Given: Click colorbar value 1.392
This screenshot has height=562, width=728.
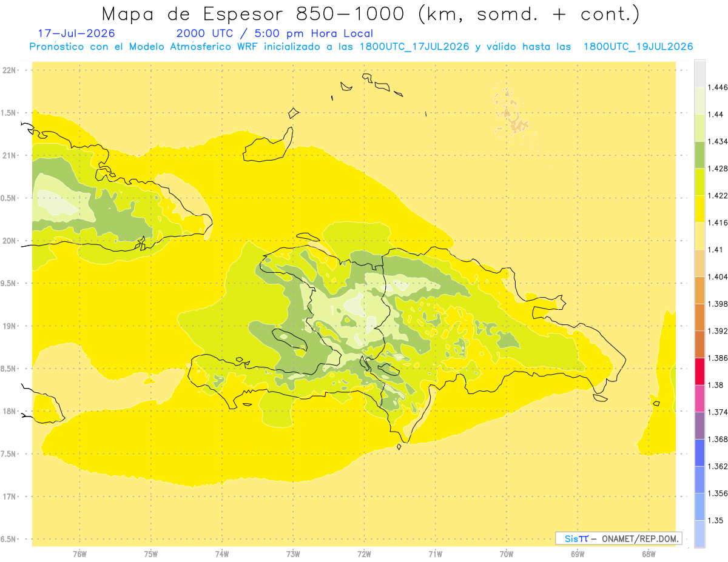Looking at the screenshot, I should [718, 331].
